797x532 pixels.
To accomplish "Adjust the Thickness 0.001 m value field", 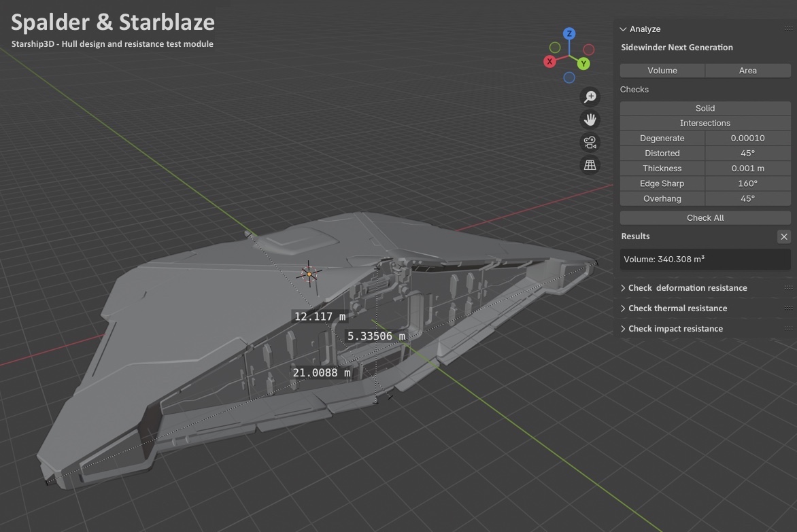I will pos(747,169).
